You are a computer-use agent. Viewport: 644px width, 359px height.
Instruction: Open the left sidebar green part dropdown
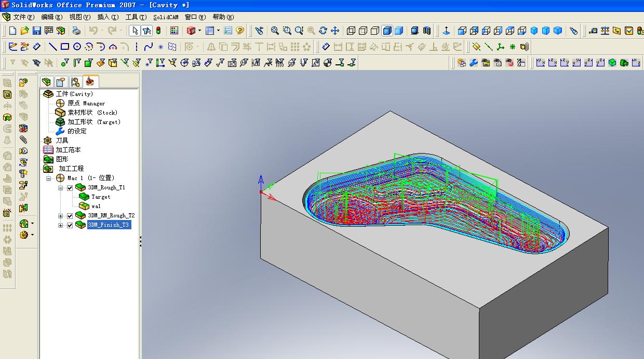(x=32, y=224)
